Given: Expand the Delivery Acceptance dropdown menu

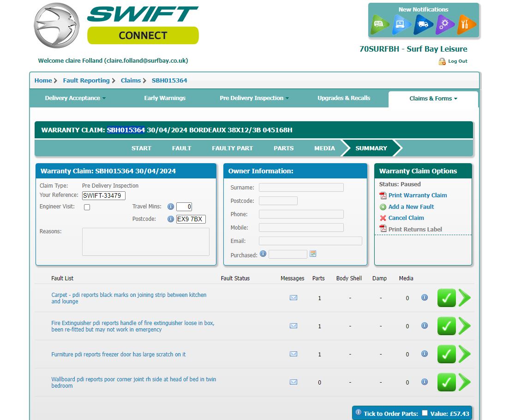Looking at the screenshot, I should 75,98.
